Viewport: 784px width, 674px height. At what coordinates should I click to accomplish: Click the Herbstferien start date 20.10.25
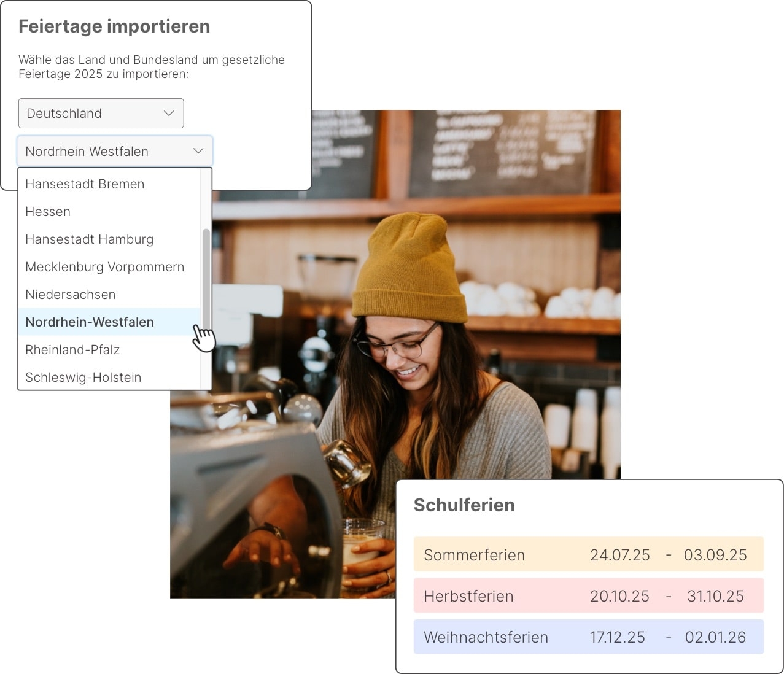tap(619, 596)
